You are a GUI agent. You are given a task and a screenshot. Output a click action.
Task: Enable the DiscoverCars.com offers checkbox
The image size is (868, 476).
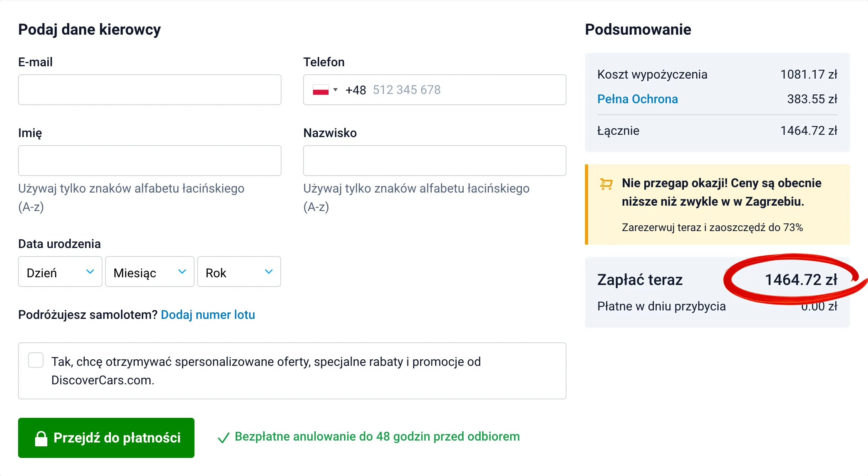pos(36,360)
